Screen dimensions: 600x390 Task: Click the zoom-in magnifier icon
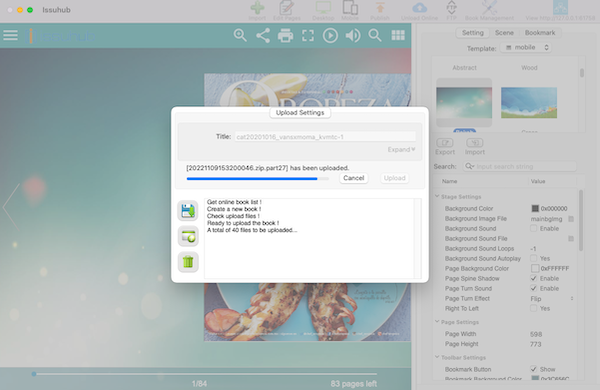point(240,35)
